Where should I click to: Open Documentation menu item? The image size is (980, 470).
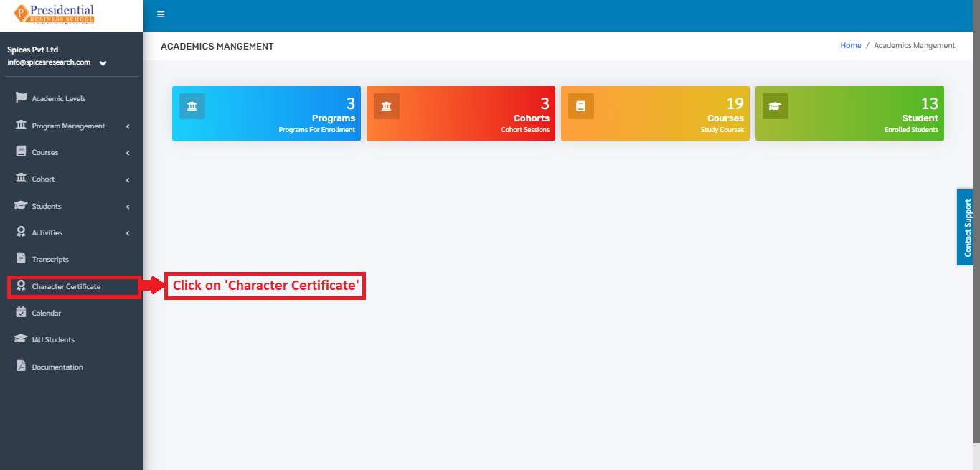(x=72, y=367)
